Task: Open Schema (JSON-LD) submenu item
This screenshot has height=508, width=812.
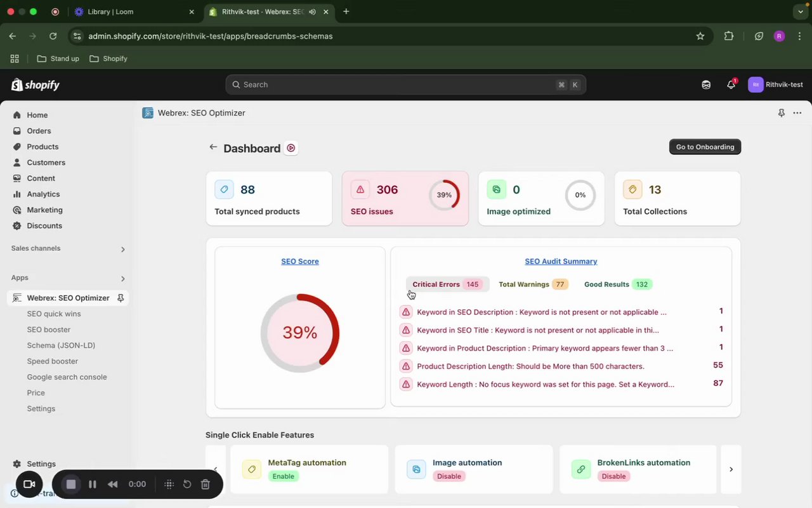Action: 61,345
